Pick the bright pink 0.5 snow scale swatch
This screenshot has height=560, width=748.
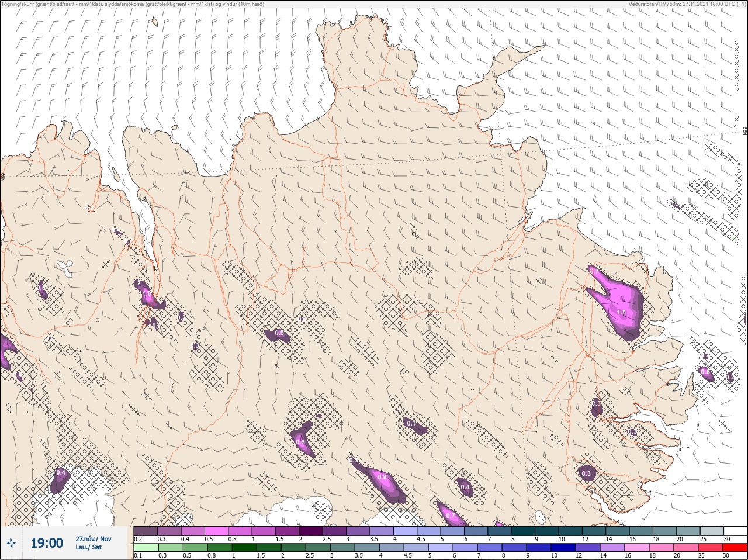tap(217, 531)
